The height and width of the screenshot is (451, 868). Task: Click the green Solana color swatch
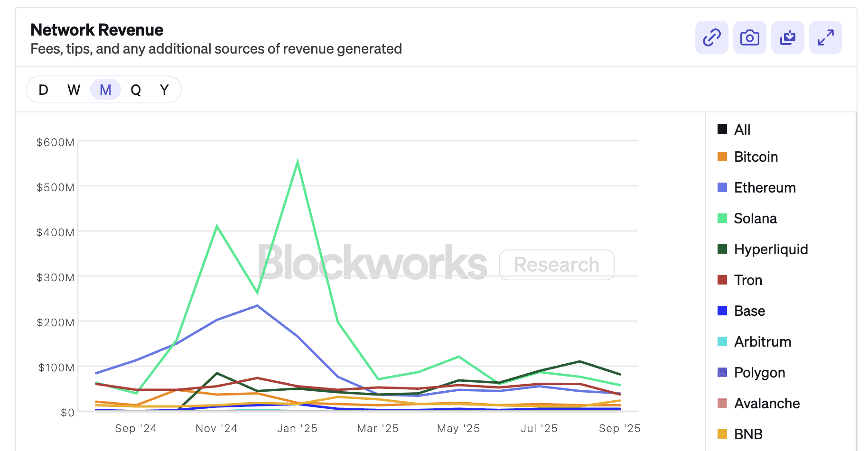[x=722, y=218]
